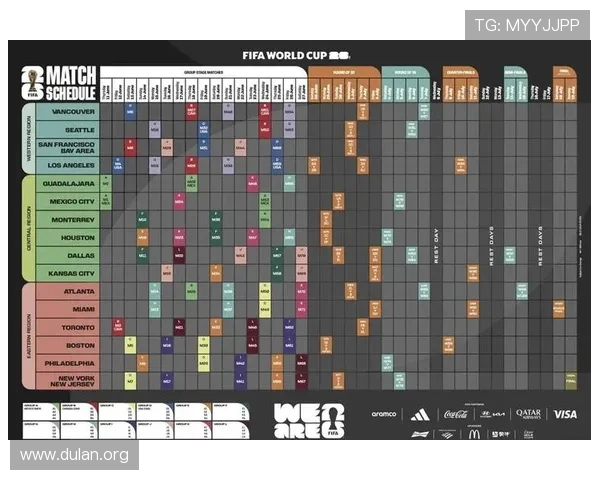Click the Coca-Cola sponsor logo
This screenshot has height=480, width=600.
(x=455, y=414)
